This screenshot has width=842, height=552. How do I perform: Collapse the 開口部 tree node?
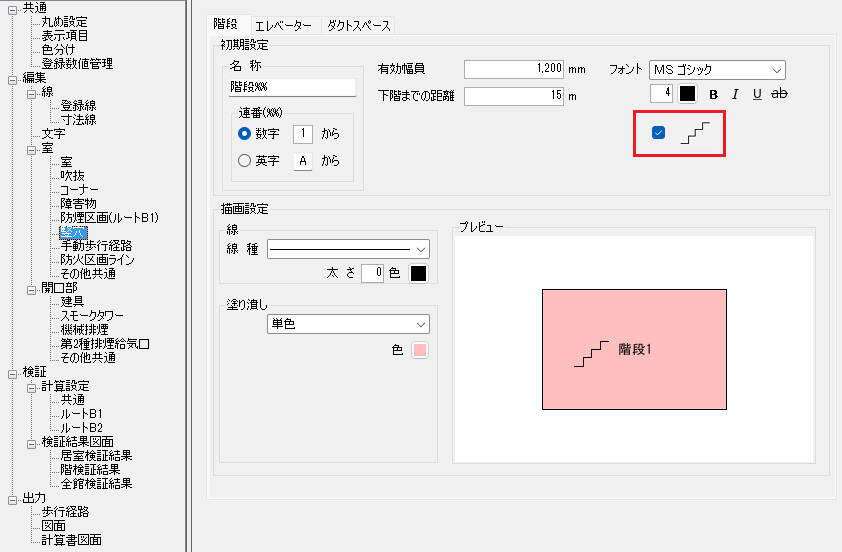click(32, 290)
